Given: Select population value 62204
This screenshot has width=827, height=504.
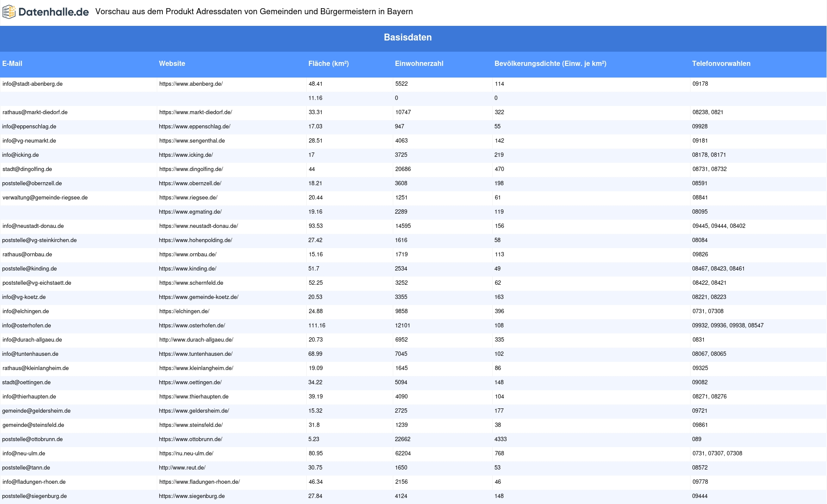Looking at the screenshot, I should [x=403, y=454].
